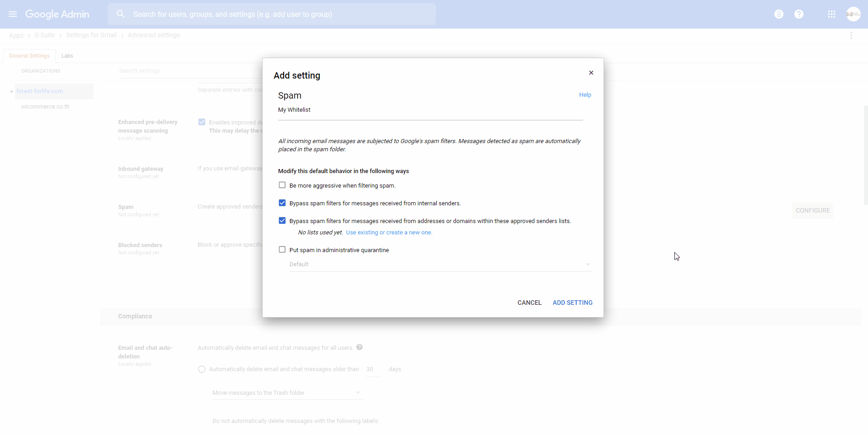
Task: Open the Help question mark icon
Action: coord(798,14)
